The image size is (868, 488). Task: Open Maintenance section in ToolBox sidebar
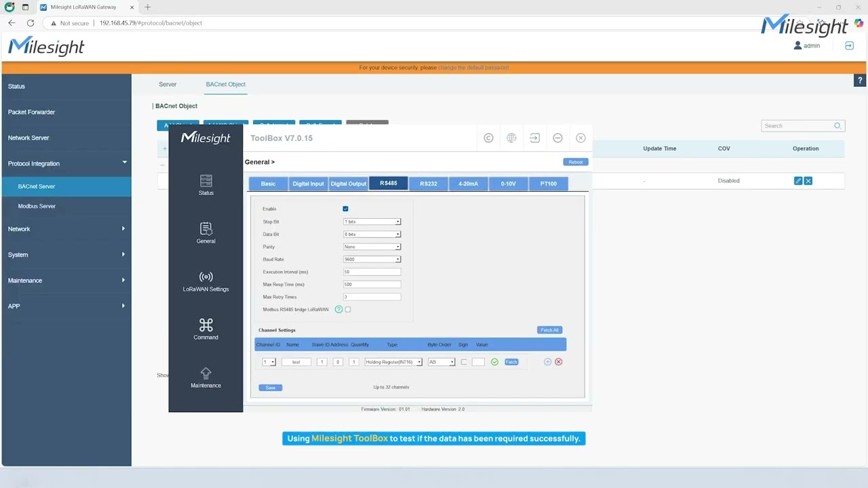tap(206, 377)
